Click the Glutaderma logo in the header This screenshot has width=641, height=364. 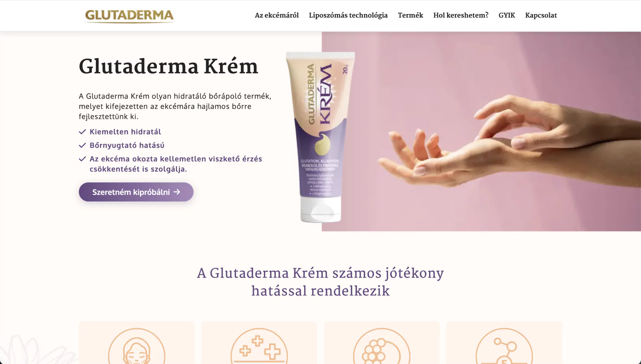(x=129, y=16)
